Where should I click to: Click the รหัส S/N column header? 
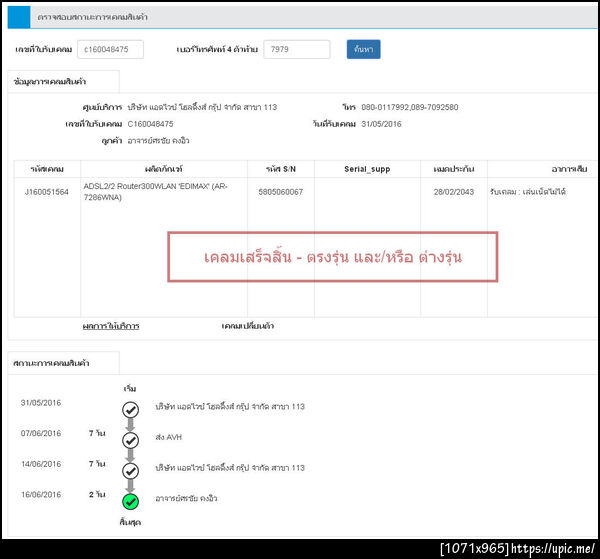(281, 169)
